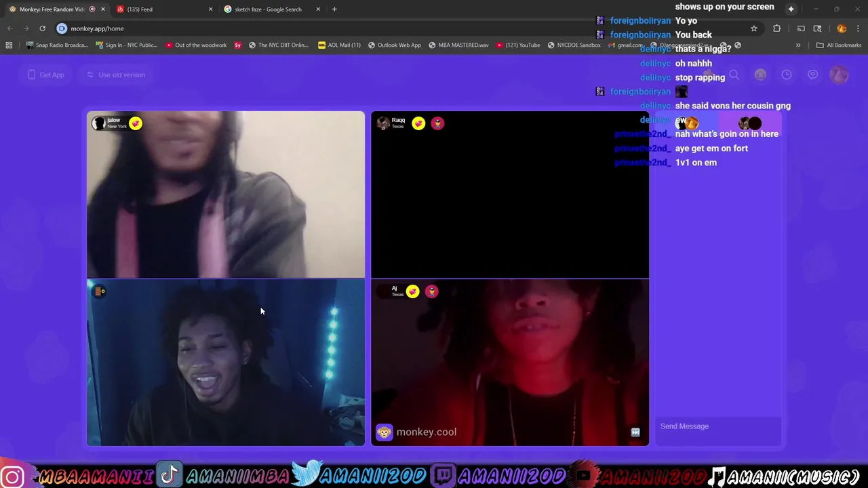This screenshot has height=488, width=868.
Task: Open the Monkey history clock icon
Action: pyautogui.click(x=787, y=75)
